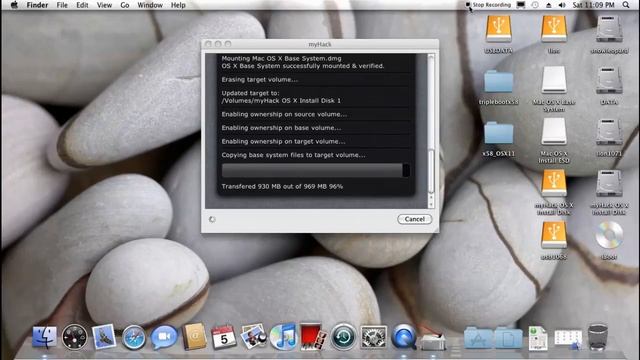Click the eject icon in menu bar
This screenshot has width=640, height=360.
(549, 5)
